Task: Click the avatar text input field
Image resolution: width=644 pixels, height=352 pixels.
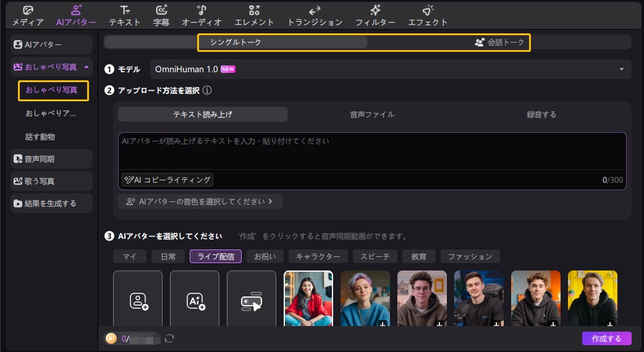Action: point(371,150)
